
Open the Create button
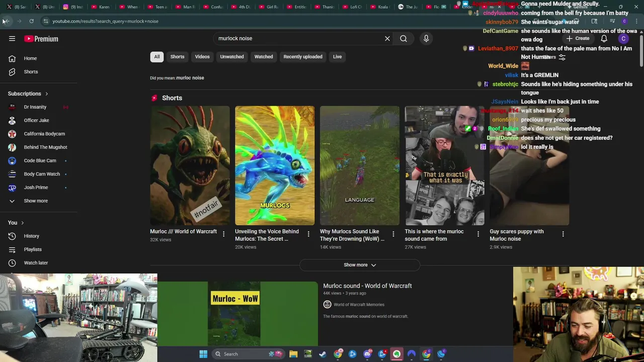point(578,39)
